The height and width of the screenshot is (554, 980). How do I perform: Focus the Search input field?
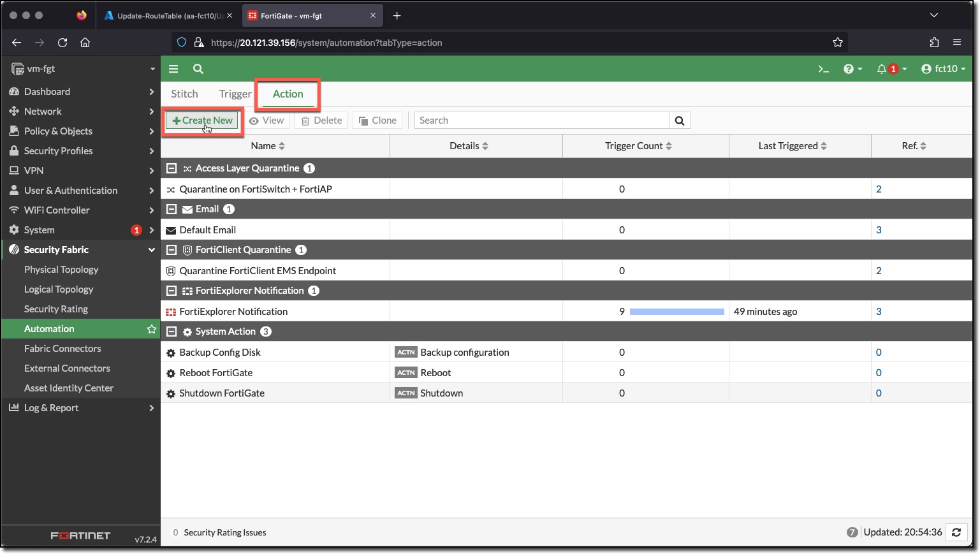click(542, 120)
